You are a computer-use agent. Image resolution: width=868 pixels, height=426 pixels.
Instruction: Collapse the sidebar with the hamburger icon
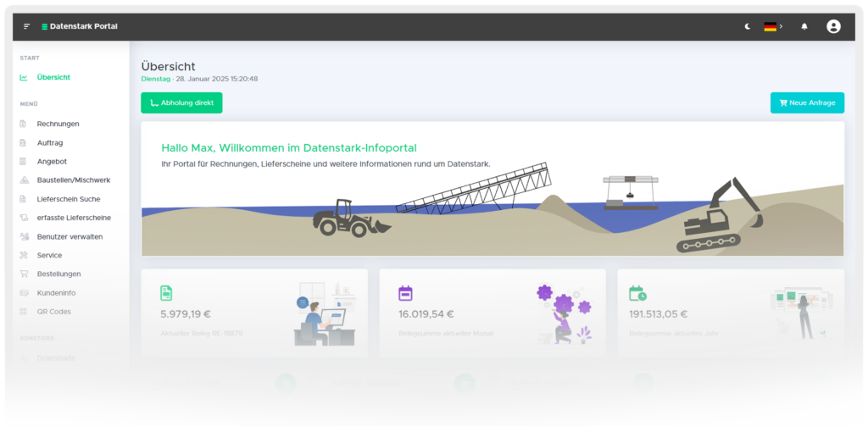[26, 26]
